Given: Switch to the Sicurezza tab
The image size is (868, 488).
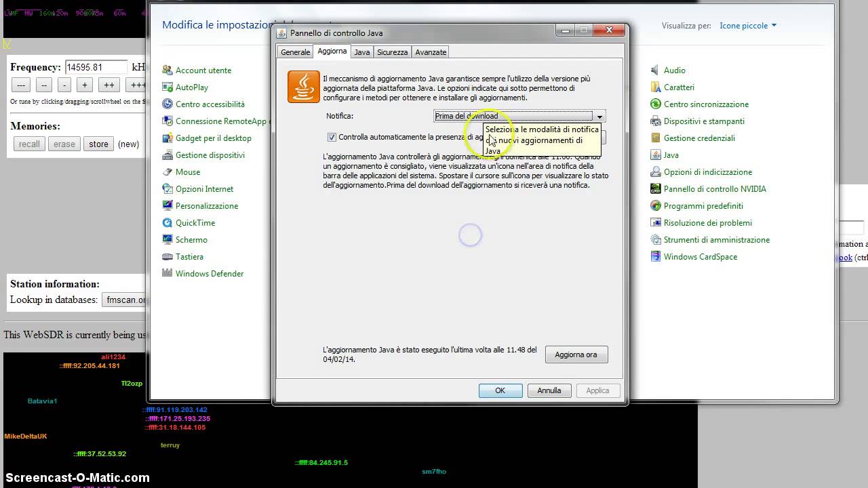Looking at the screenshot, I should tap(393, 52).
